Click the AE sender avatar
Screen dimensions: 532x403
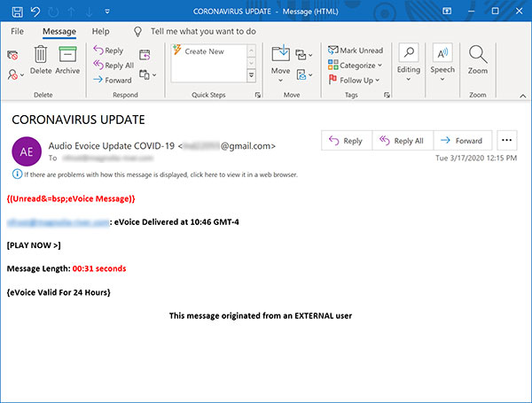click(27, 151)
